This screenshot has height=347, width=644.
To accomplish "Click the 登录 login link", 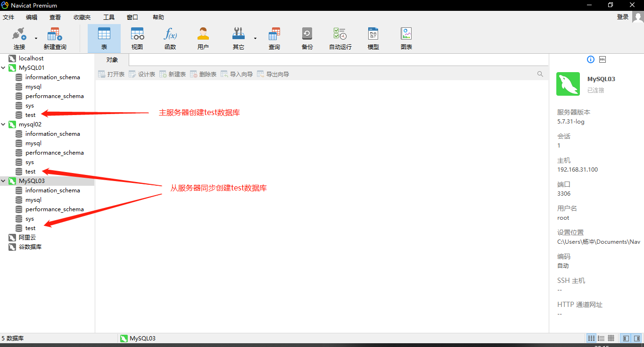I will click(x=623, y=17).
